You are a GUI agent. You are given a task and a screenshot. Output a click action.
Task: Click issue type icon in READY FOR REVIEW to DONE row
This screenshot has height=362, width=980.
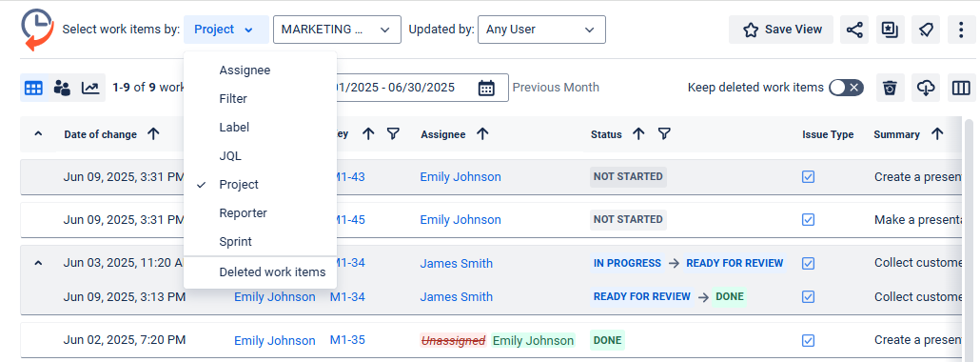pyautogui.click(x=808, y=297)
